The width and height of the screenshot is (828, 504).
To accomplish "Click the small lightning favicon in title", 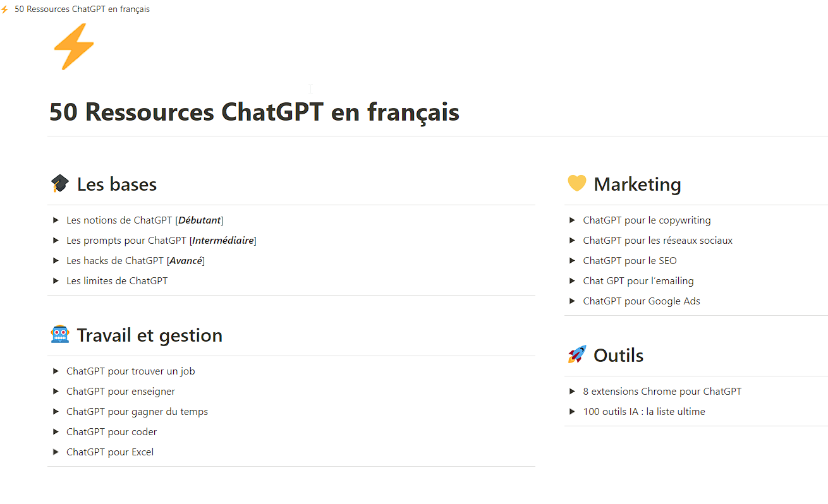I will pos(5,9).
